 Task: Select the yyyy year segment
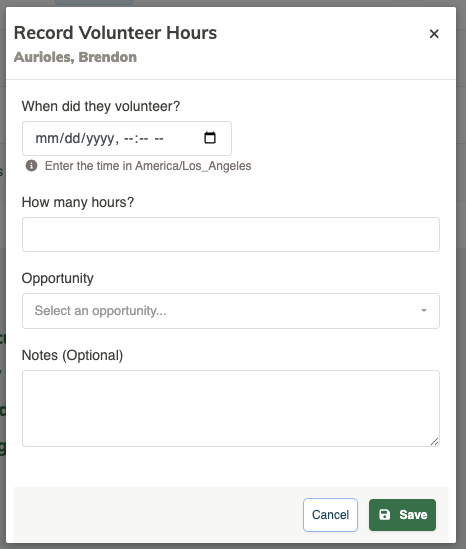pos(100,139)
